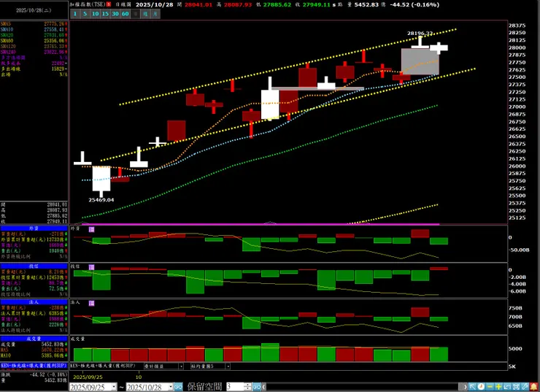The width and height of the screenshot is (540, 392).
Task: Click the red S icon beside TSE title
Action: tap(109, 4)
